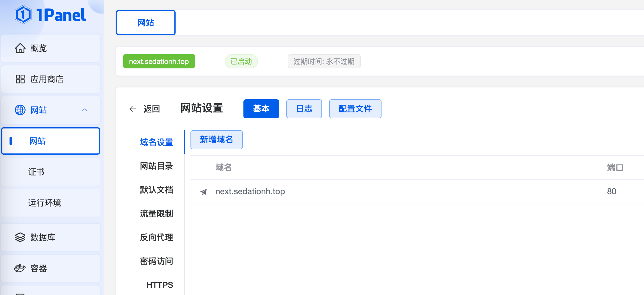Click the Docker whale icon beside 容器
Screen dimensions: 644x295
20,268
